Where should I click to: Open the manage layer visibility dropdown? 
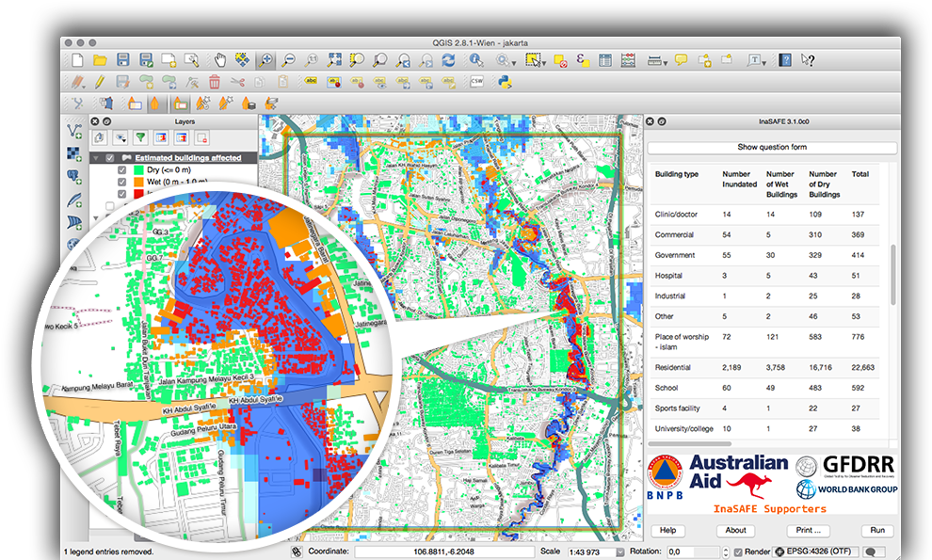pyautogui.click(x=120, y=137)
